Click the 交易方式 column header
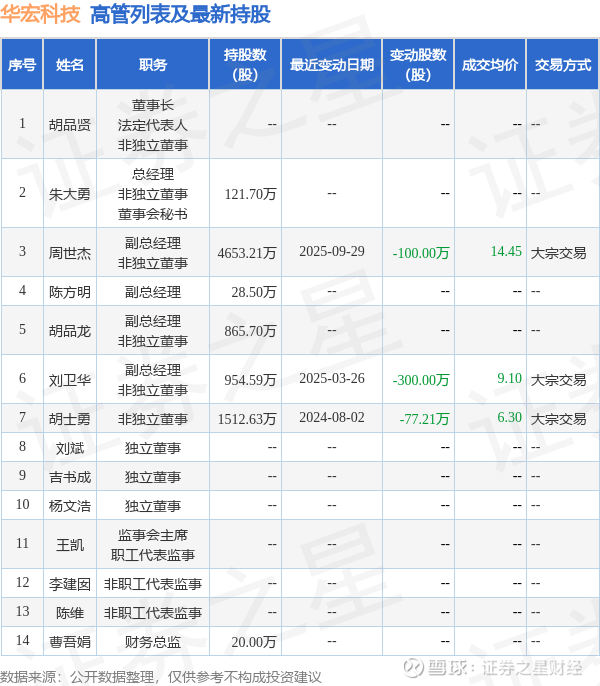600x686 pixels. (x=563, y=65)
